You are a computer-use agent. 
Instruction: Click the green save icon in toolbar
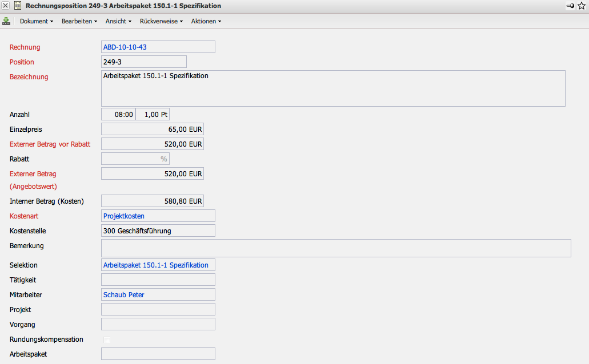tap(6, 21)
